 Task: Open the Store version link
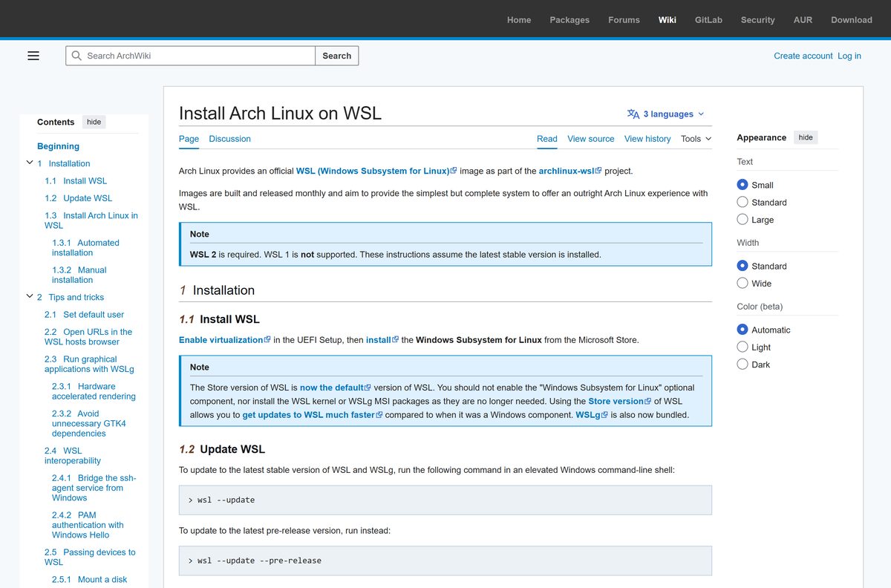click(620, 402)
